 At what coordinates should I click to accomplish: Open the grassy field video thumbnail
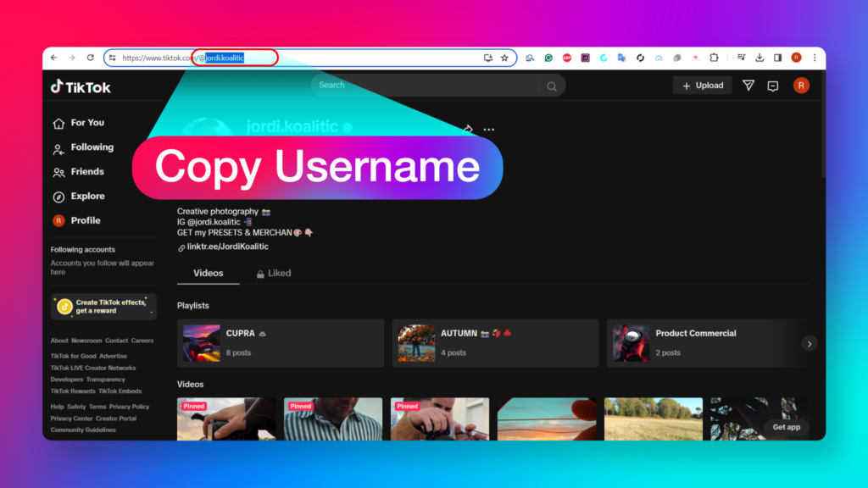pyautogui.click(x=654, y=419)
